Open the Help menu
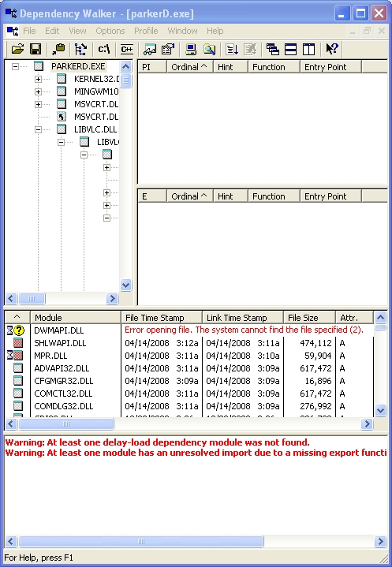 pyautogui.click(x=215, y=31)
